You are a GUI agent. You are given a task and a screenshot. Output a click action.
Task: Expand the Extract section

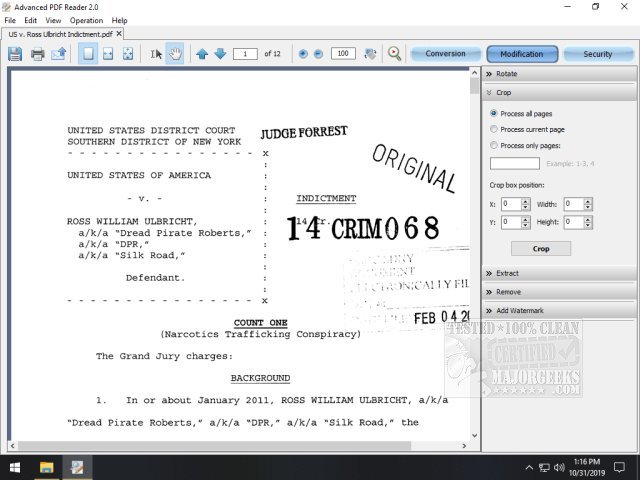(559, 273)
